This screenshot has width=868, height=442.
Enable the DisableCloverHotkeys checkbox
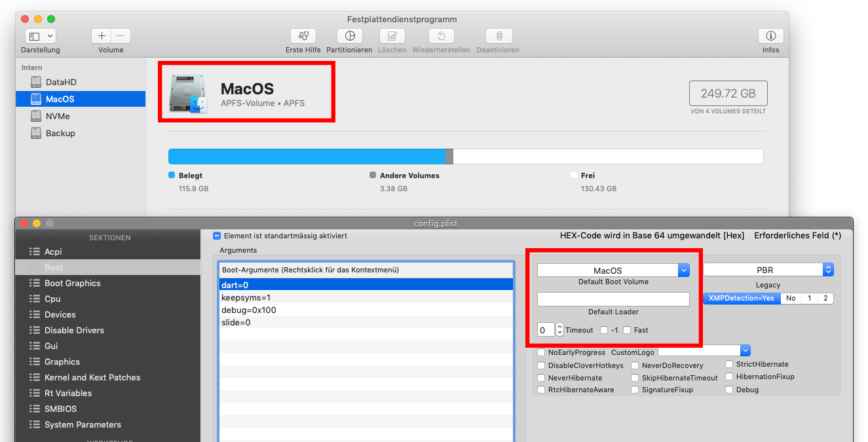[541, 365]
